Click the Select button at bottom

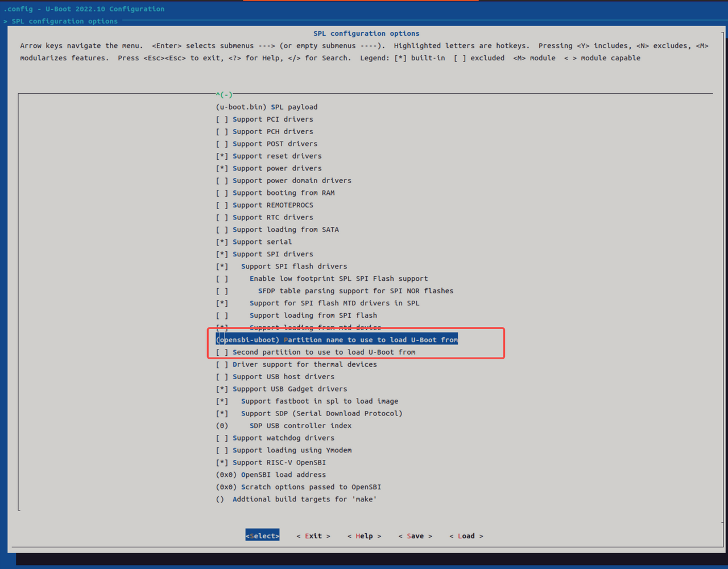[262, 536]
